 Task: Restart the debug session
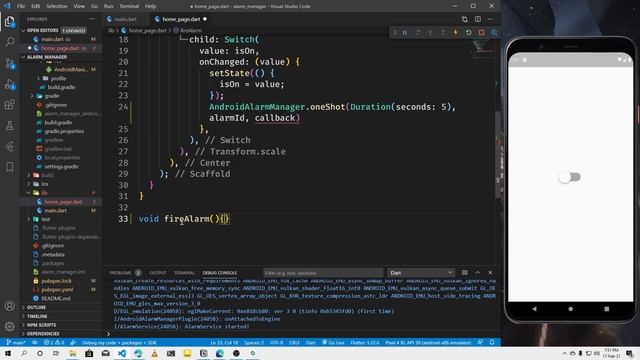(469, 32)
